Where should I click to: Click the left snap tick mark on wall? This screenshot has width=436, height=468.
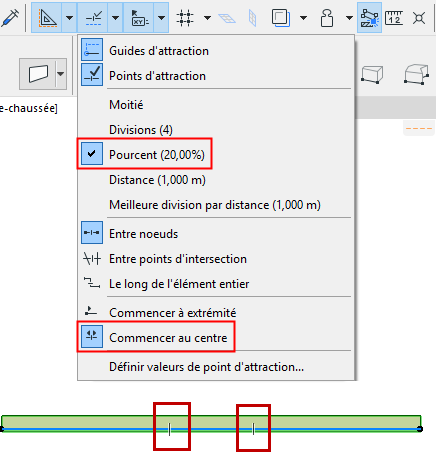(x=170, y=429)
